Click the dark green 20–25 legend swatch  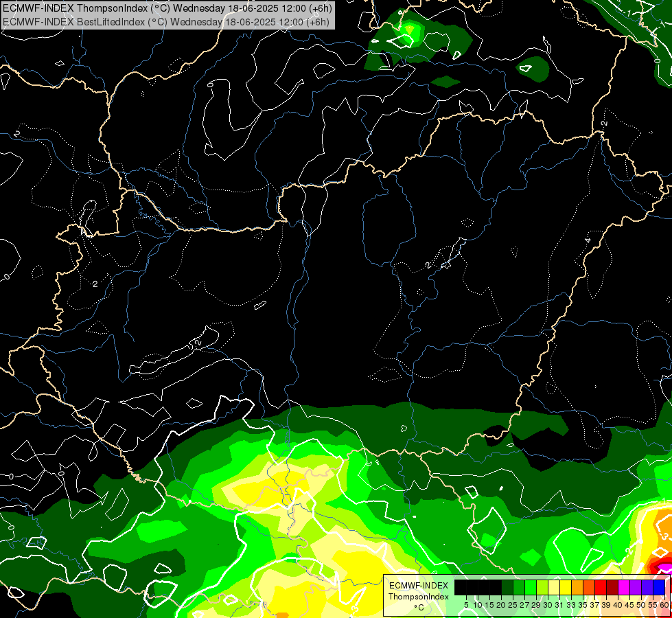click(x=507, y=587)
